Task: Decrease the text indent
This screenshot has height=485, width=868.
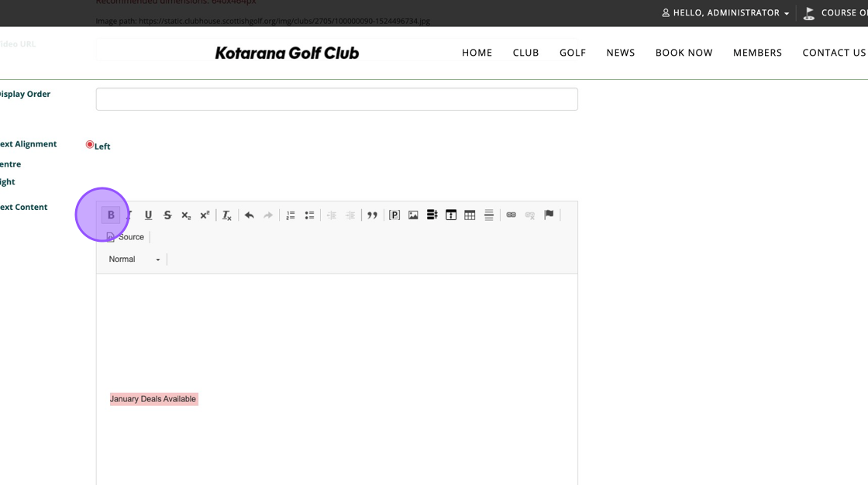Action: coord(332,215)
